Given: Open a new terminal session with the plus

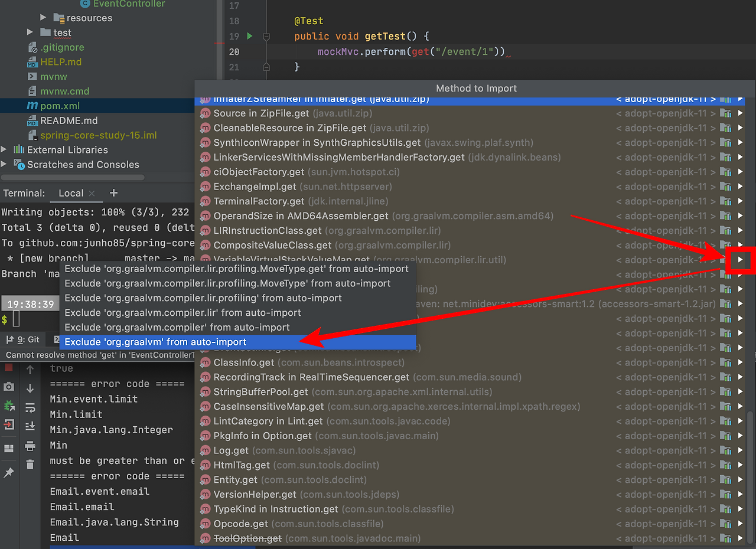Looking at the screenshot, I should point(113,193).
